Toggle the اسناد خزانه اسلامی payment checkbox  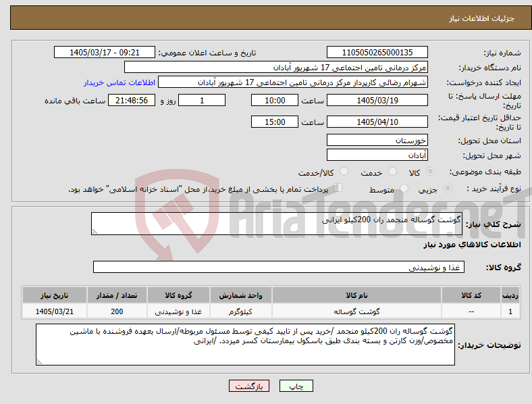pos(338,188)
